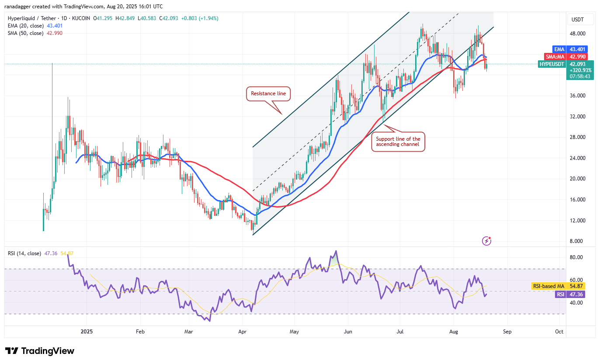Select the Support line callout annotation
Image resolution: width=600 pixels, height=364 pixels.
pos(398,142)
